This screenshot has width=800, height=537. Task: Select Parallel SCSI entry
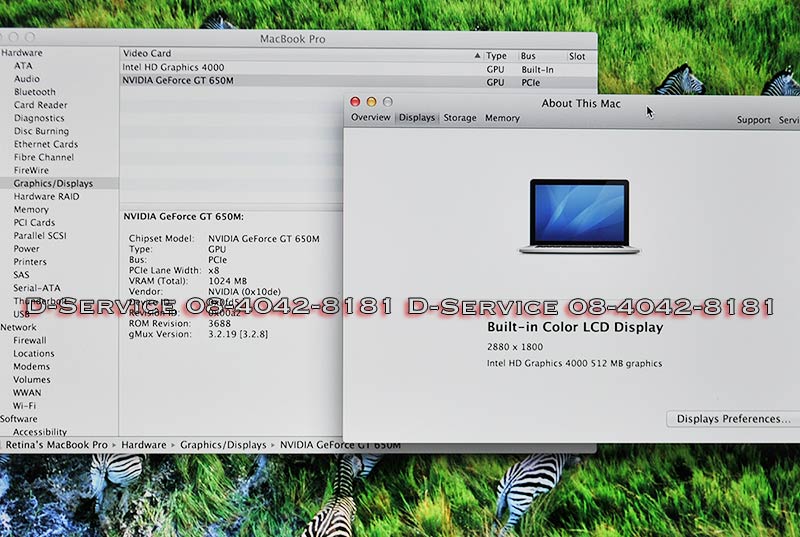click(40, 236)
